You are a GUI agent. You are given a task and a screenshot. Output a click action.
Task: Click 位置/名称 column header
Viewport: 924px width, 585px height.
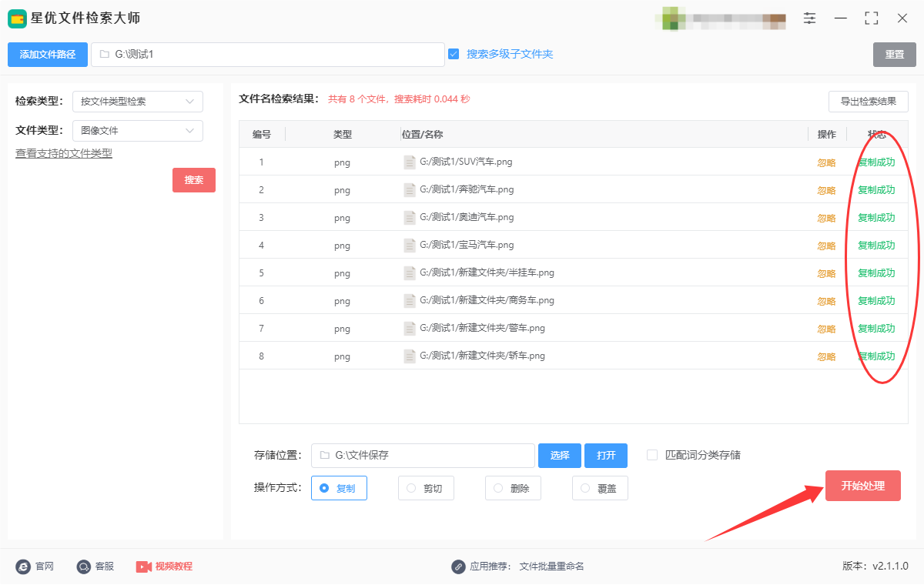pos(423,135)
